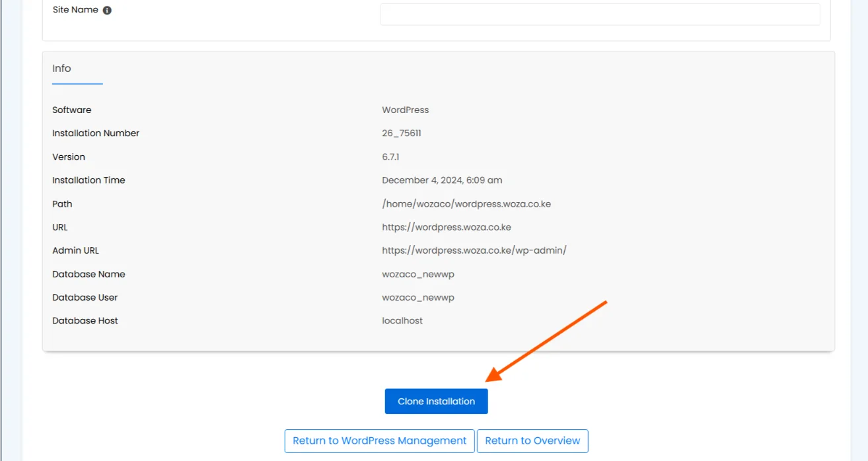Click inside the Site Name text field
Viewport: 868px width, 461px height.
[599, 13]
